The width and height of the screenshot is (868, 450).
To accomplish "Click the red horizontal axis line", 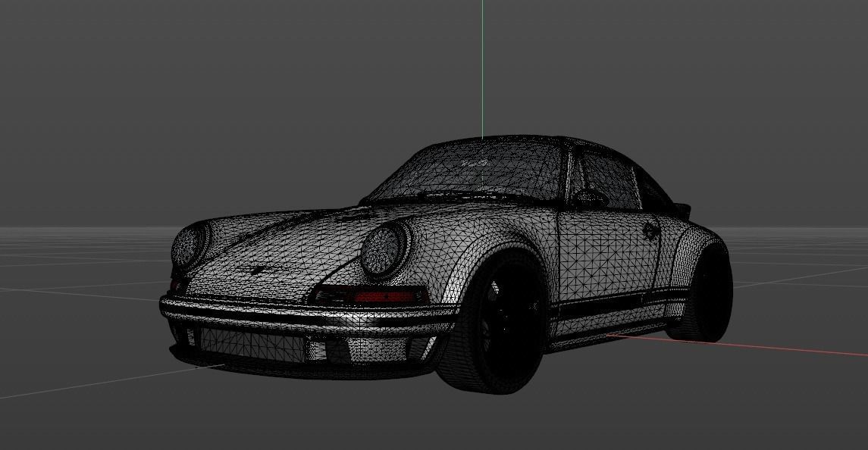I will [737, 345].
